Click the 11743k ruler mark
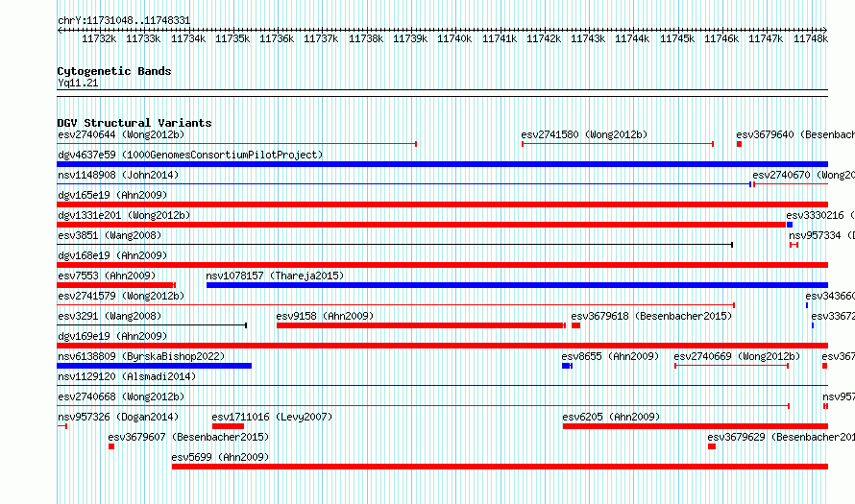 pyautogui.click(x=588, y=38)
